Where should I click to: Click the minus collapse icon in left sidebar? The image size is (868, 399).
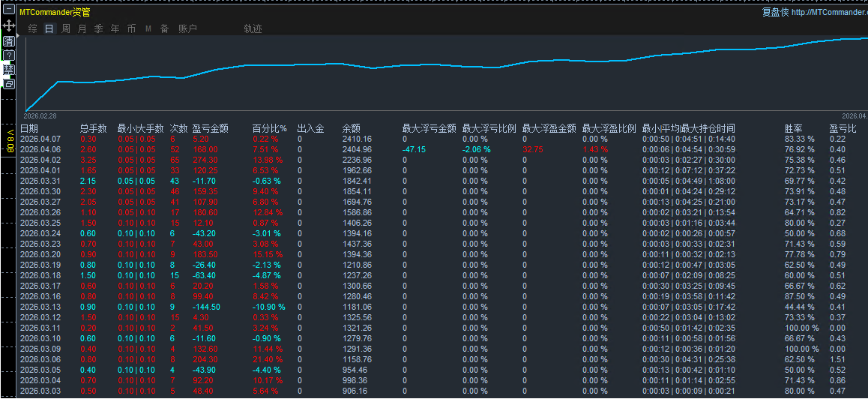pyautogui.click(x=8, y=12)
